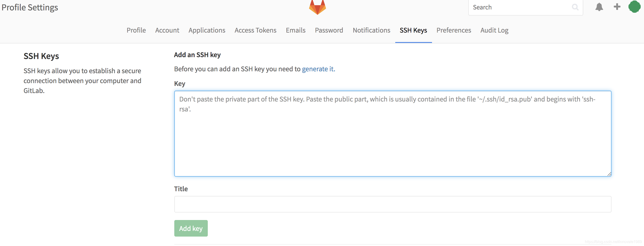Switch to the Applications tab

click(x=207, y=30)
